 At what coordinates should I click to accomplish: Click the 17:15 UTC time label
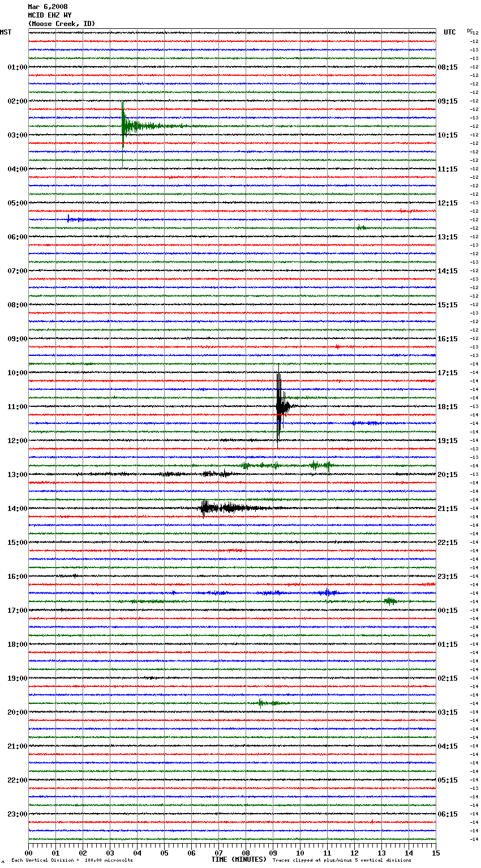point(448,373)
